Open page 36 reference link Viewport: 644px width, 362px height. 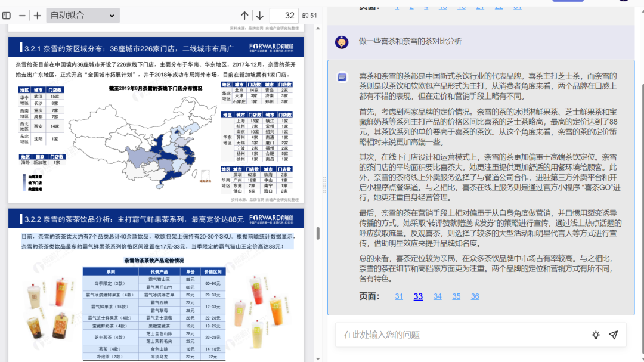point(475,296)
